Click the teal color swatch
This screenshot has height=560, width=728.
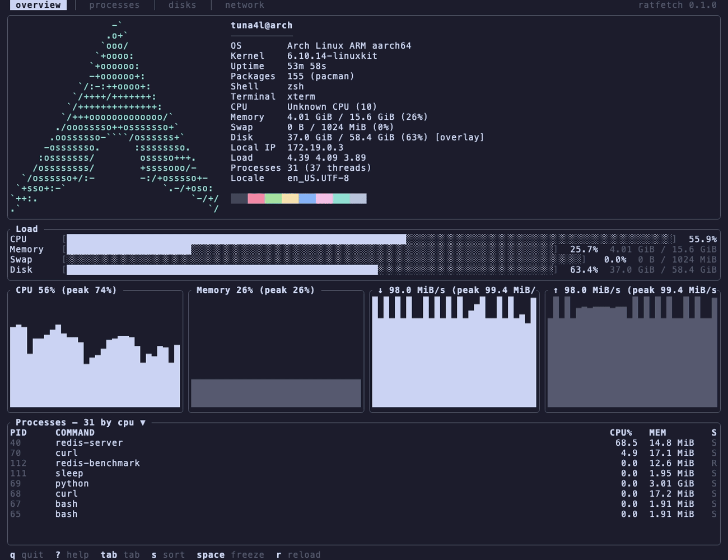tap(341, 199)
